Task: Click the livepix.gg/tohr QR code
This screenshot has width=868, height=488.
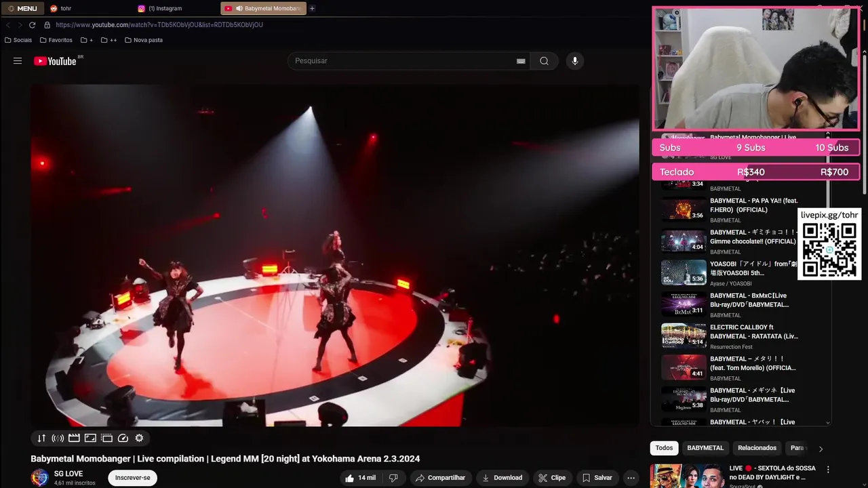Action: click(x=829, y=250)
